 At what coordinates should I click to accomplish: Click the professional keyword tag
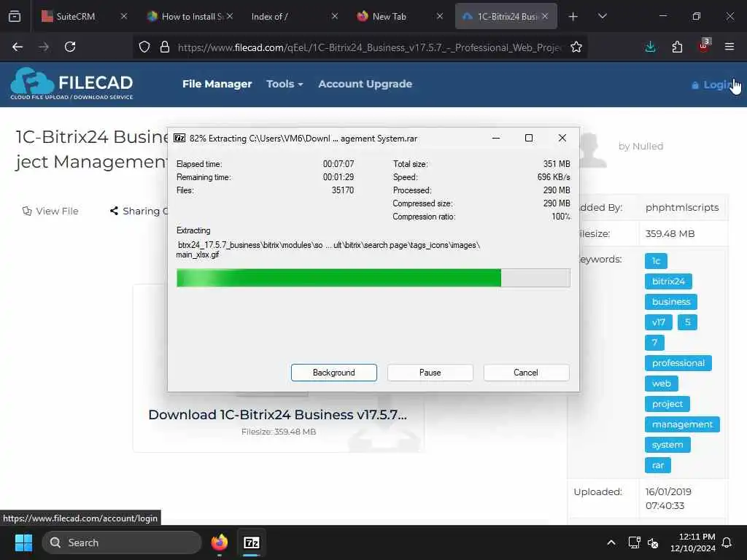(x=678, y=363)
